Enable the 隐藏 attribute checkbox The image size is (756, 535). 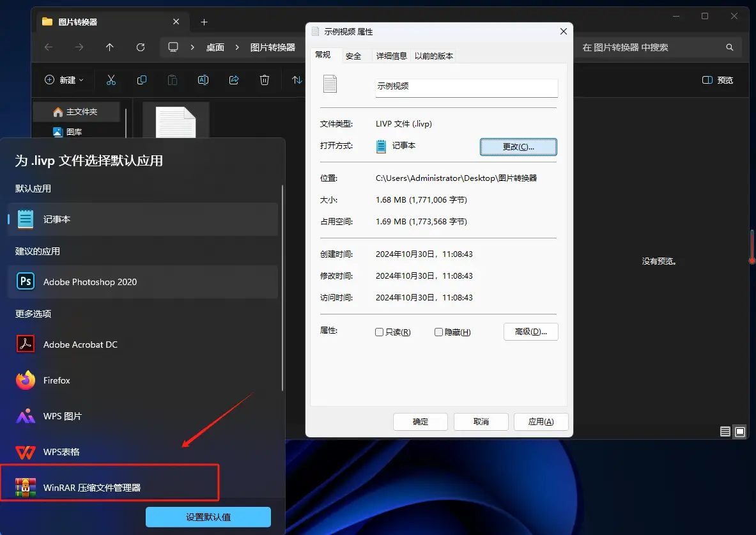tap(438, 332)
